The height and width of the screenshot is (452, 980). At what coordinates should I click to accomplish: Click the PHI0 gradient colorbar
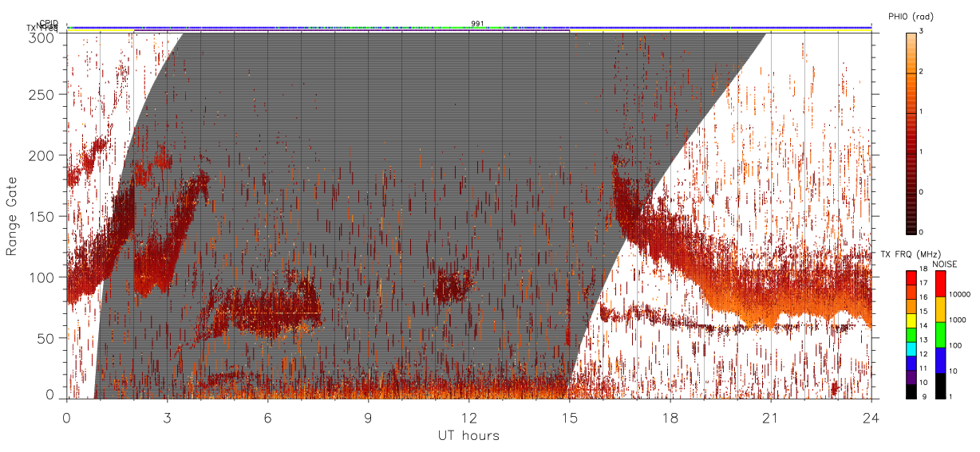(911, 132)
